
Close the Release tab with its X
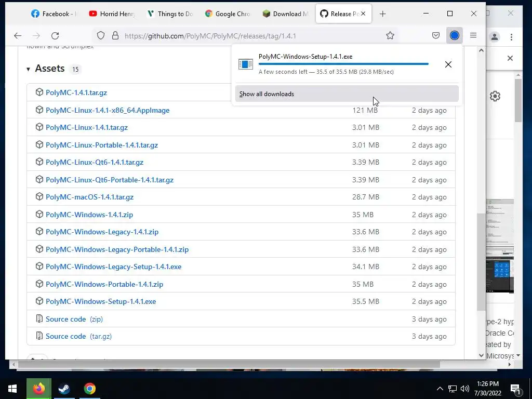(363, 14)
